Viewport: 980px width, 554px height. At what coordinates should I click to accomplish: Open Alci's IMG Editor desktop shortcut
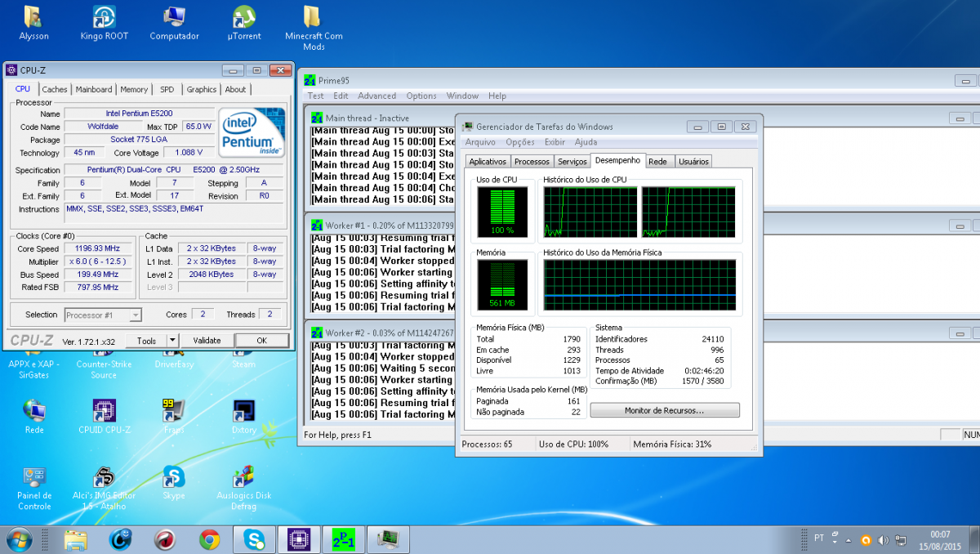coord(104,487)
